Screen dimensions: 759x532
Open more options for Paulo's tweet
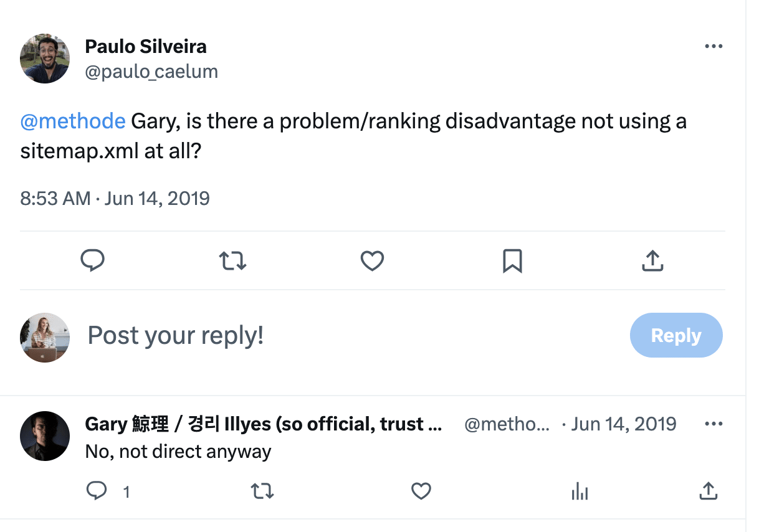713,47
